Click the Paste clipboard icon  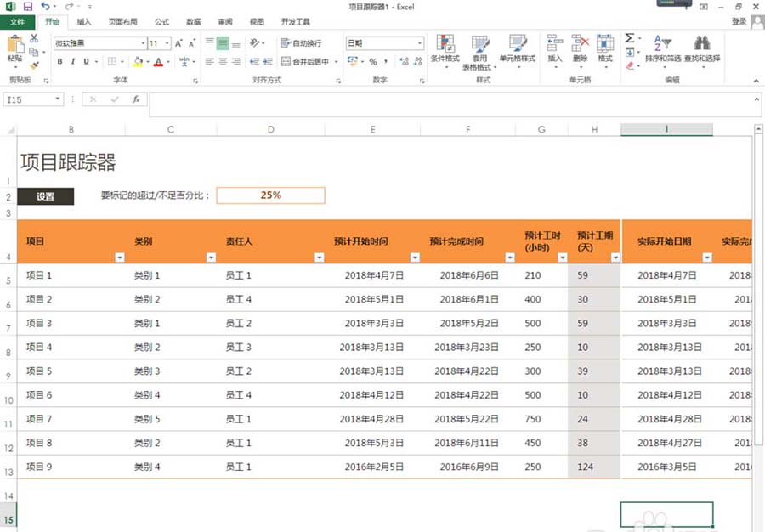pyautogui.click(x=15, y=44)
